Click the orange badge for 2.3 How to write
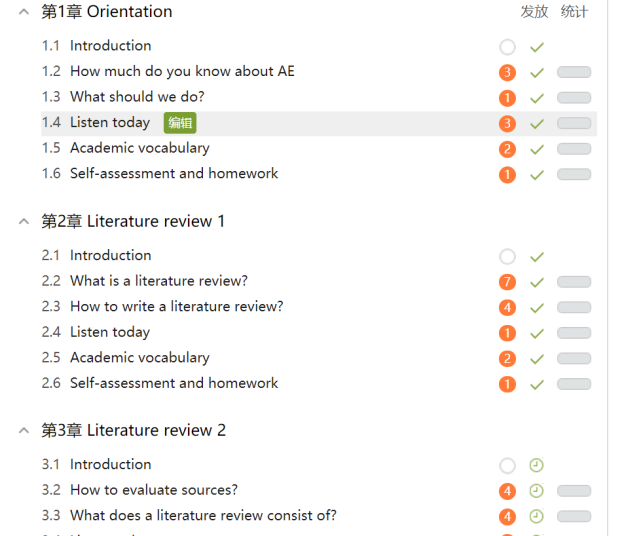 click(507, 308)
